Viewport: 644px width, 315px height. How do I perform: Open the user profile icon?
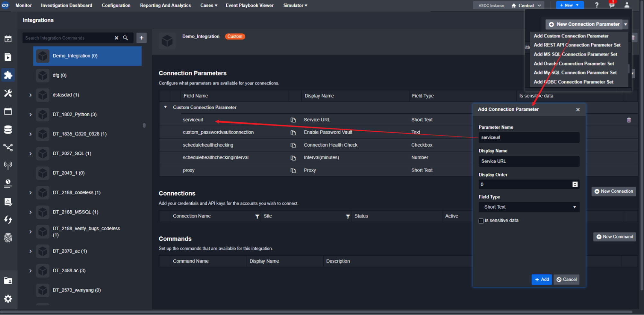point(627,5)
